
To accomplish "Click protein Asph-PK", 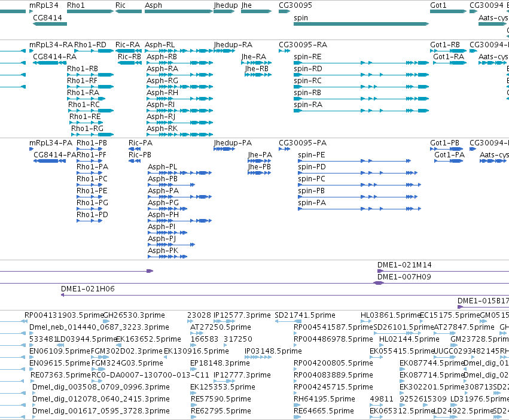I will (x=167, y=257).
